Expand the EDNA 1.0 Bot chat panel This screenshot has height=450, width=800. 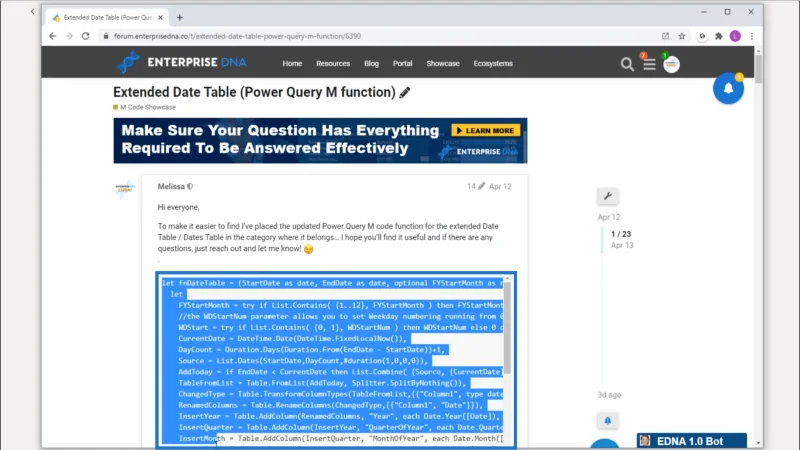[691, 441]
